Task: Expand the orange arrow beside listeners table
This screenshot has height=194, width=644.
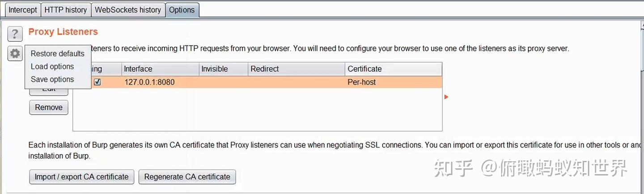Action: [446, 97]
